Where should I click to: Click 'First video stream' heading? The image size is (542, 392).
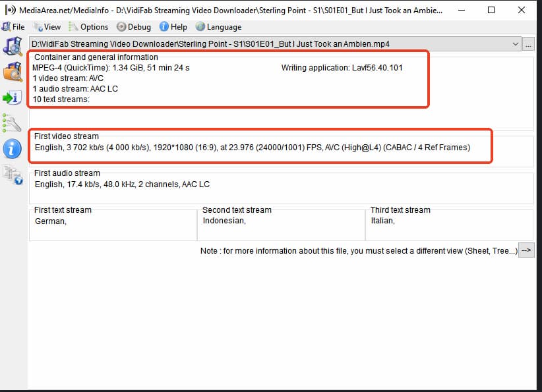pyautogui.click(x=67, y=136)
